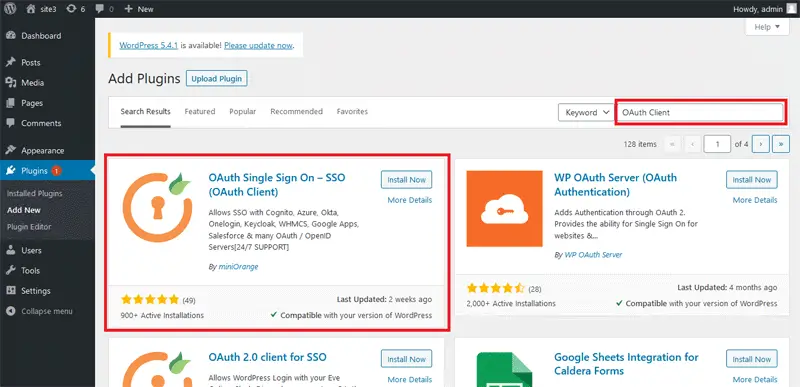Open OAuth Single Sign On – SSO title
This screenshot has height=387, width=800.
coord(277,185)
